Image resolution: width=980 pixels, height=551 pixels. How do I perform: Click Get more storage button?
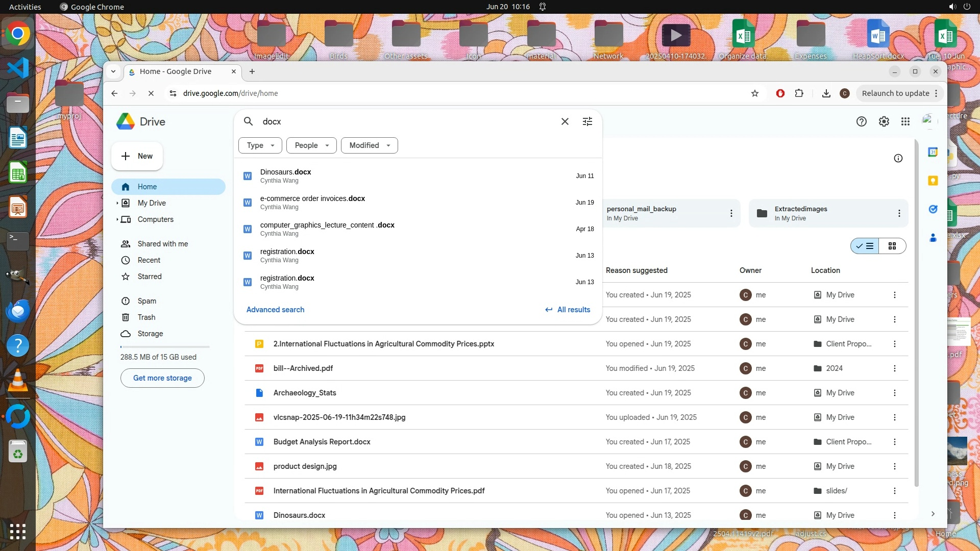pyautogui.click(x=162, y=378)
